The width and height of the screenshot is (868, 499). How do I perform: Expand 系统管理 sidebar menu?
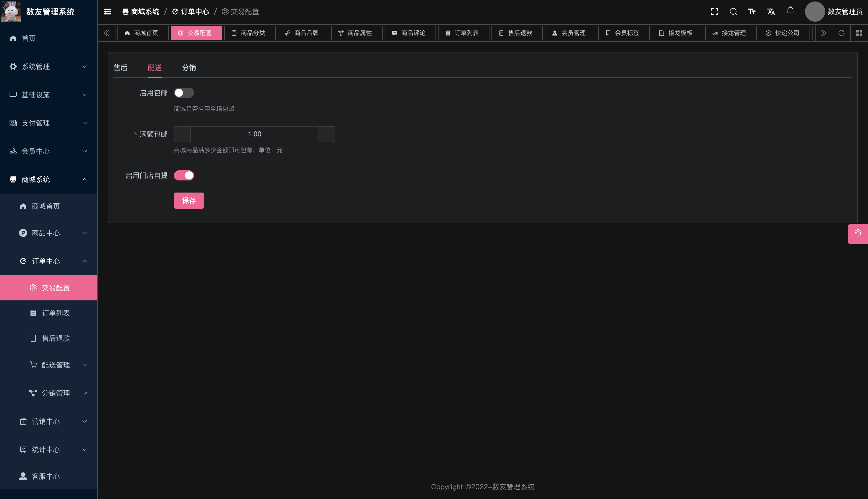tap(49, 67)
